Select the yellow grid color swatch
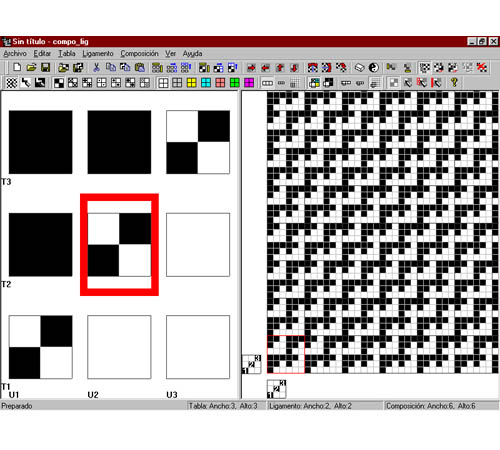Image resolution: width=500 pixels, height=450 pixels. (x=192, y=83)
